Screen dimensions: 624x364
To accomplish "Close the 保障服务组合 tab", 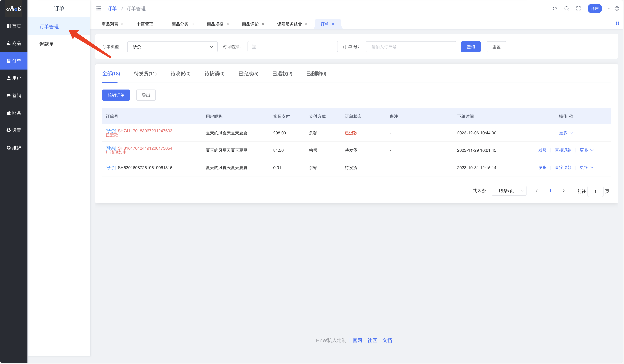I will [x=306, y=24].
